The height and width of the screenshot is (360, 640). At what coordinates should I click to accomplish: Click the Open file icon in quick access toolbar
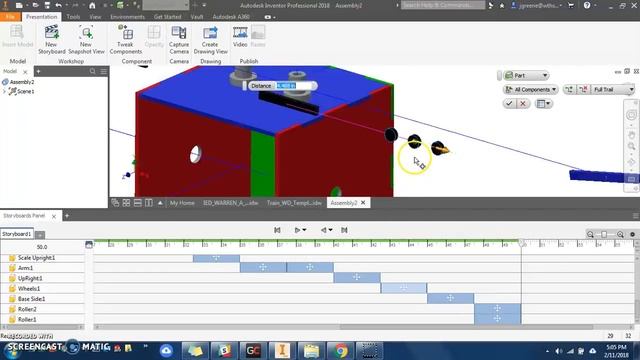(x=35, y=5)
